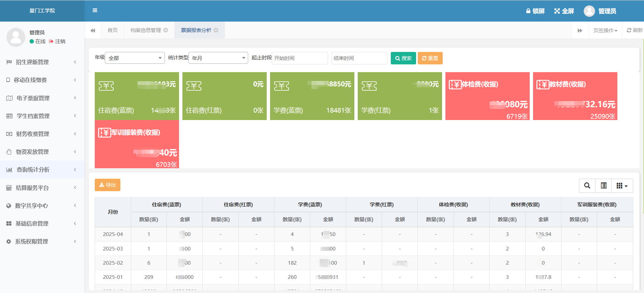This screenshot has width=644, height=293.
Task: Click the 注销 logout link
Action: [x=57, y=41]
